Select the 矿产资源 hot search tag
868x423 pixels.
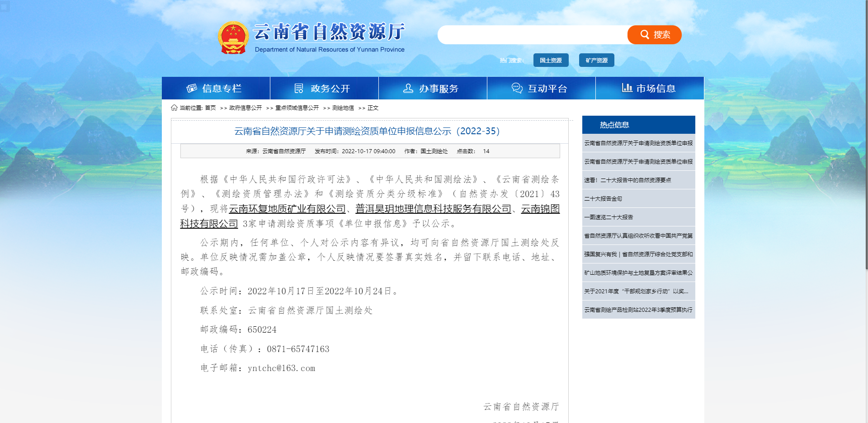coord(596,60)
